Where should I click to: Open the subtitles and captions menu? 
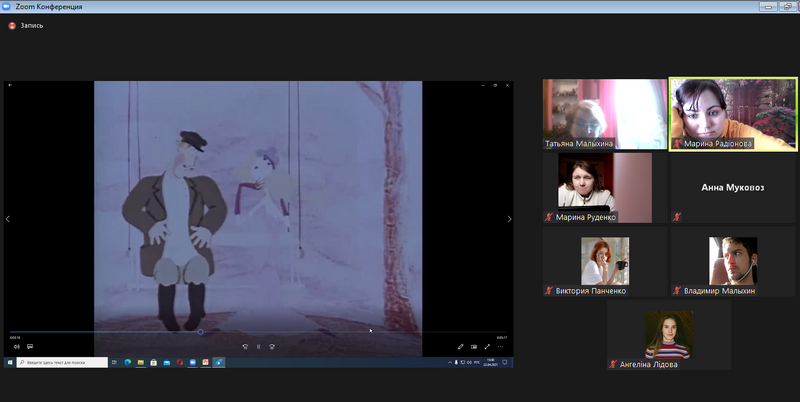(x=30, y=346)
